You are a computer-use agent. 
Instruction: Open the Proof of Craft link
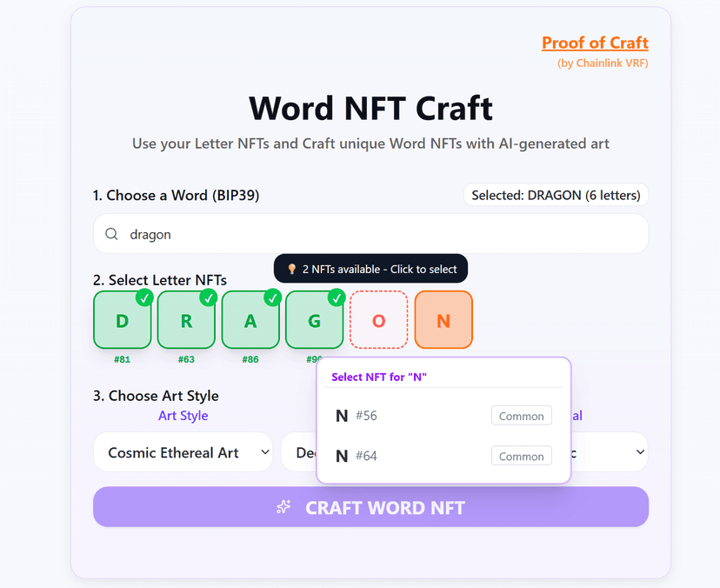(595, 43)
